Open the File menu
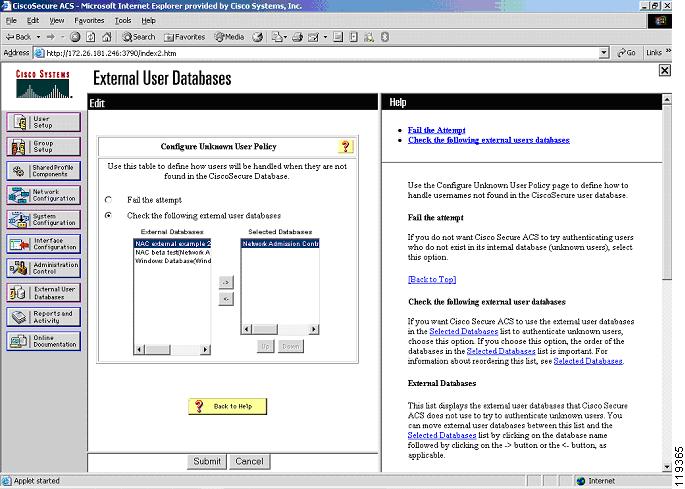This screenshot has width=685, height=489. [11, 21]
